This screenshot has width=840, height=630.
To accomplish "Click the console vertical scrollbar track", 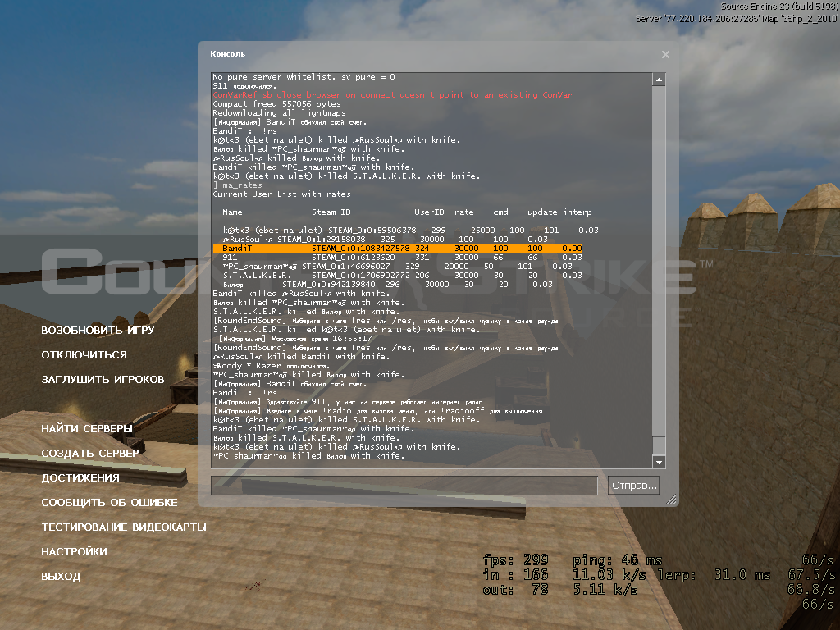I will (659, 271).
